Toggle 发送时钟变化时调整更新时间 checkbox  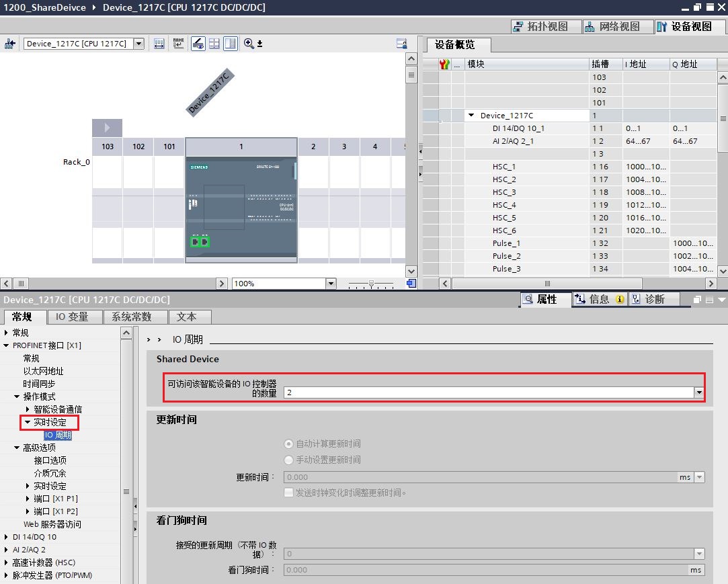point(288,493)
